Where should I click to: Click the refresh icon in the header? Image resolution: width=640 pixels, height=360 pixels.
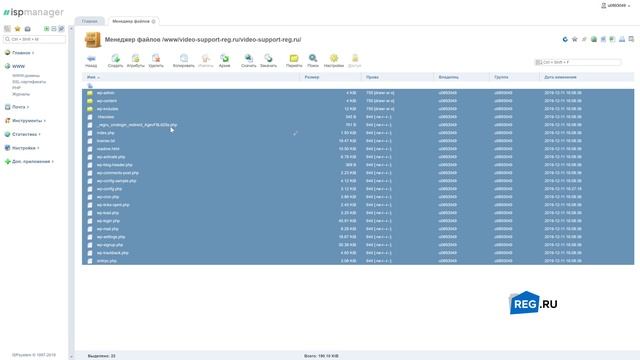565,39
